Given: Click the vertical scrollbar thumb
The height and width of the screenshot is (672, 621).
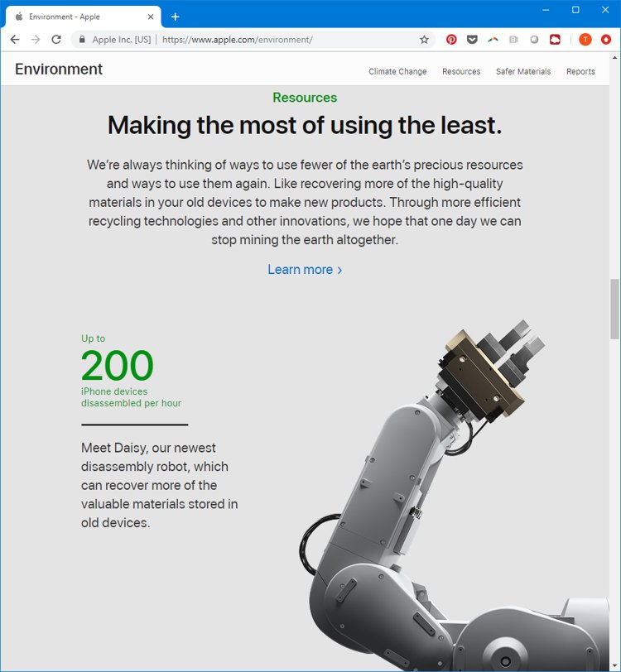Looking at the screenshot, I should coord(614,309).
